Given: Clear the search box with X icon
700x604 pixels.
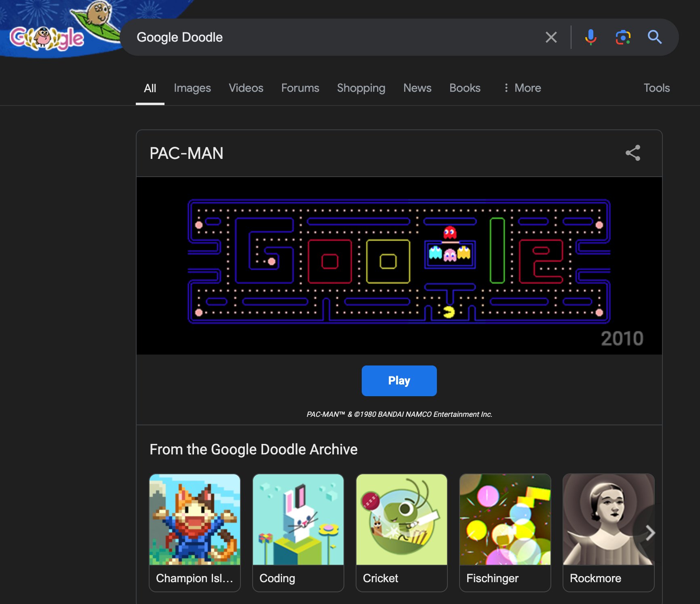Looking at the screenshot, I should pyautogui.click(x=551, y=37).
